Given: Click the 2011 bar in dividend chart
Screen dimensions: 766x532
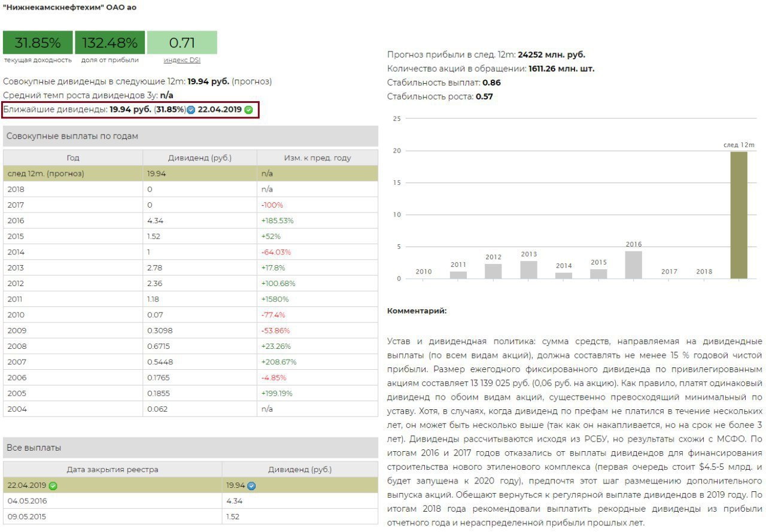Looking at the screenshot, I should tap(458, 275).
